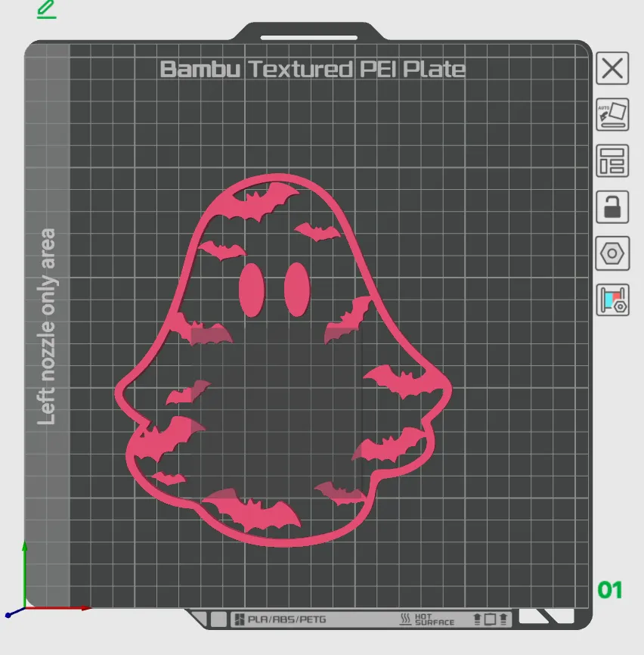The image size is (644, 655).
Task: Remove plate with the X icon
Action: point(611,68)
